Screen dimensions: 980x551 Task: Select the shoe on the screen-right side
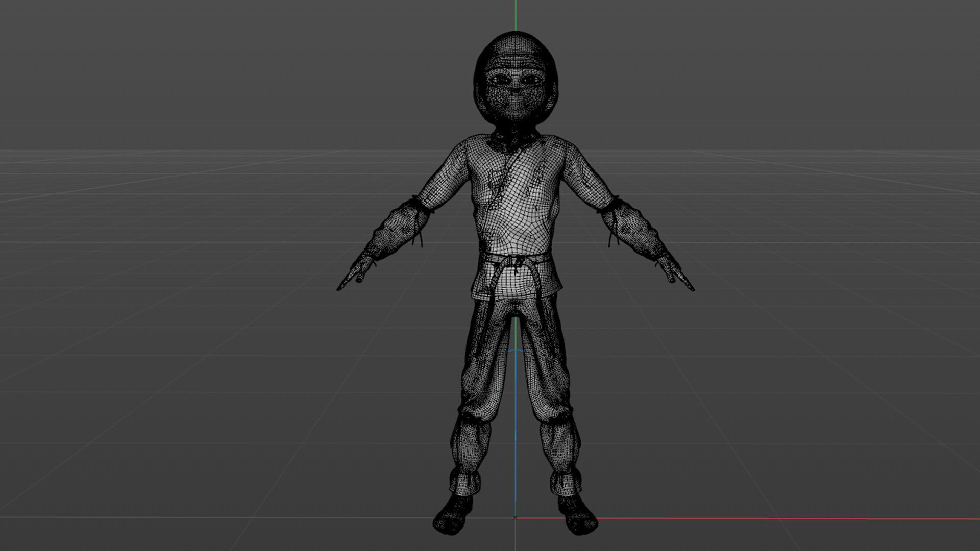click(x=577, y=514)
